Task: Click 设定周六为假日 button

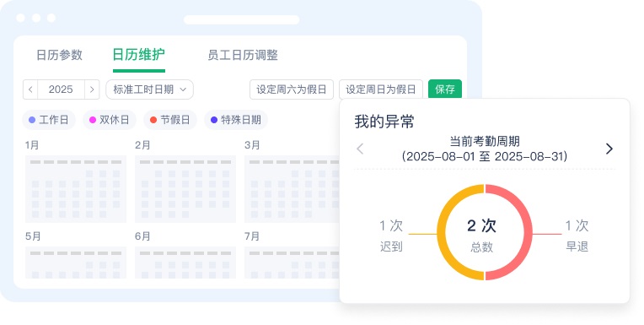Action: pos(292,89)
